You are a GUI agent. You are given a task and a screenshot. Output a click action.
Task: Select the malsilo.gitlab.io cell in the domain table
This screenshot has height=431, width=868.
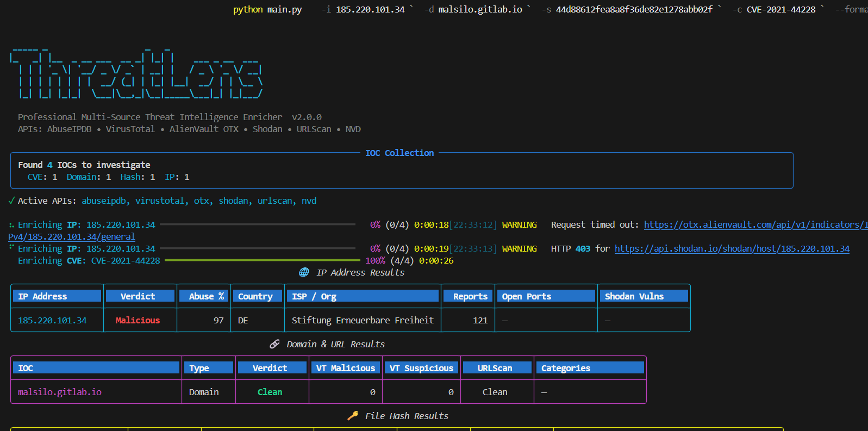pyautogui.click(x=60, y=392)
